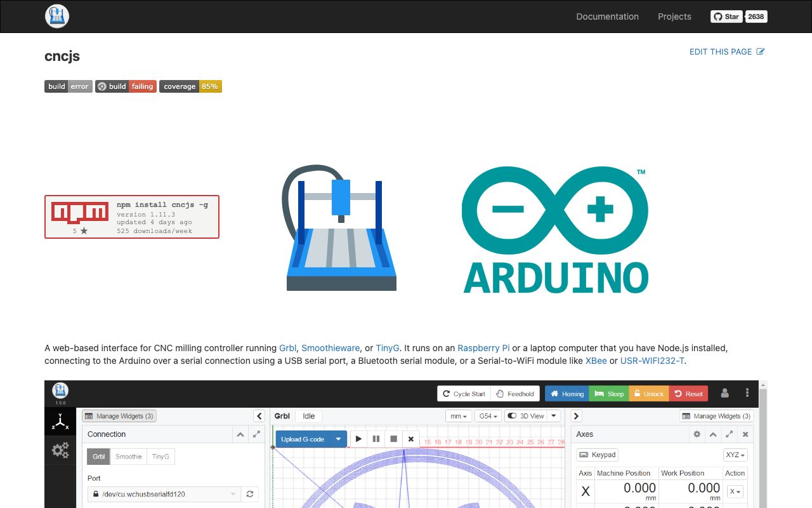Click the cncjs logo in the page header
Image resolution: width=812 pixels, height=508 pixels.
tap(57, 17)
